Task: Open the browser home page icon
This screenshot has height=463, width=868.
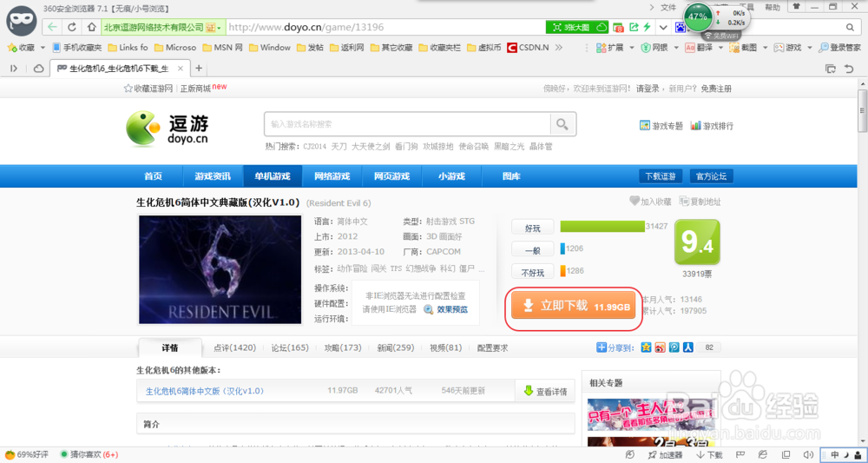Action: [x=91, y=27]
